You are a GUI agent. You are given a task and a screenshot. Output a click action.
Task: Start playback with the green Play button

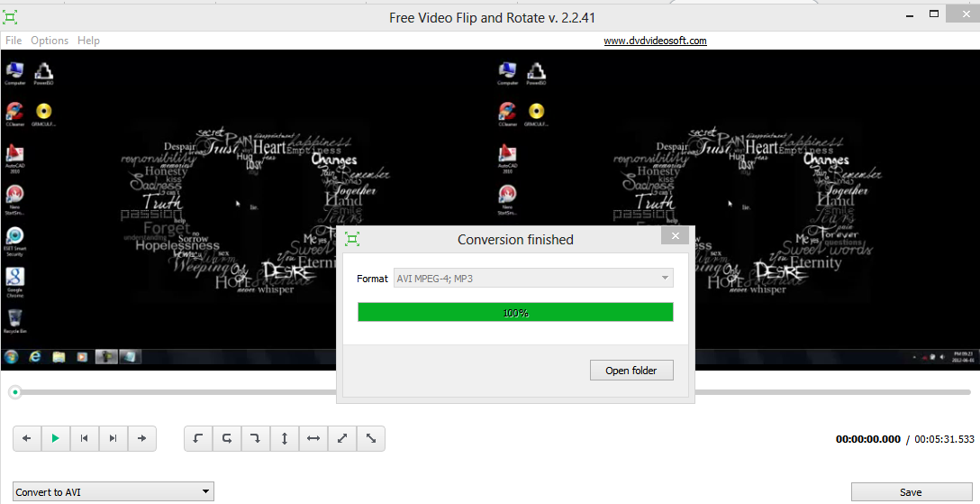[56, 438]
